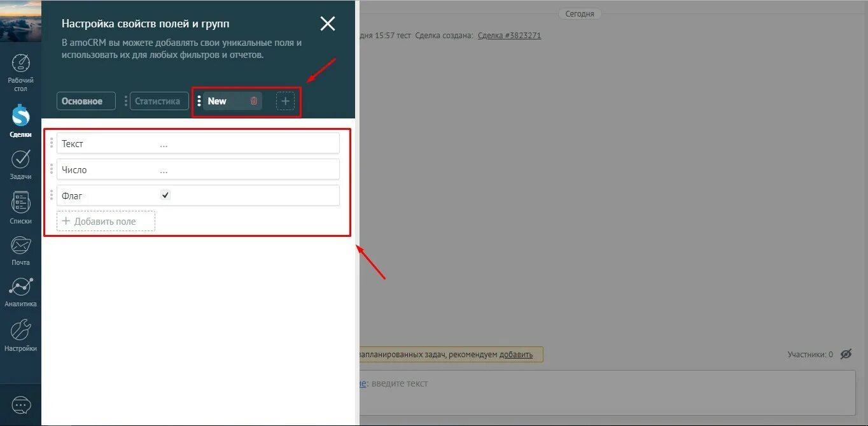Open the Сделки section icon

click(x=21, y=116)
